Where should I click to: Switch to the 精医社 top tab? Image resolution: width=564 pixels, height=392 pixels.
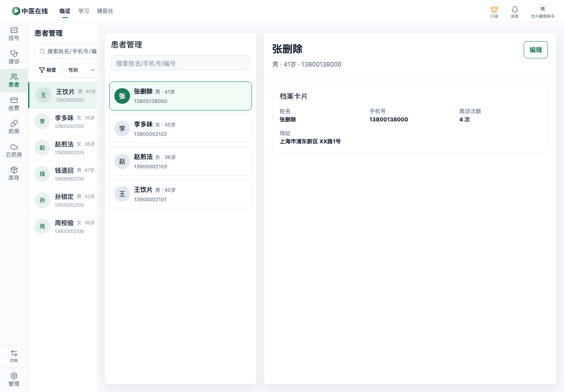click(x=105, y=11)
